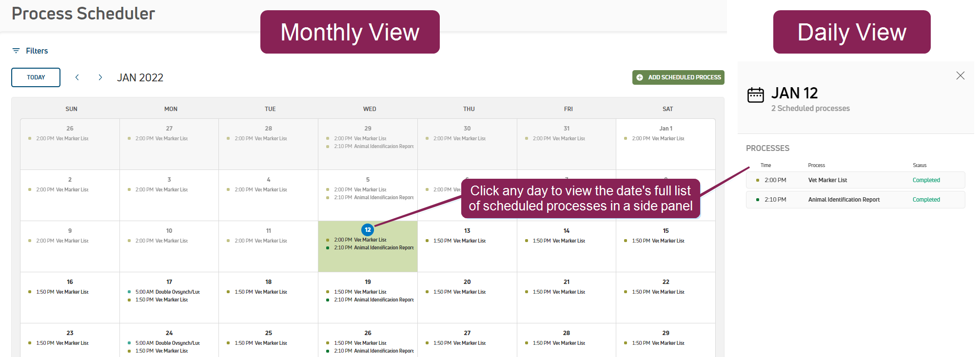Open the Filters icon
This screenshot has width=980, height=357.
point(16,51)
